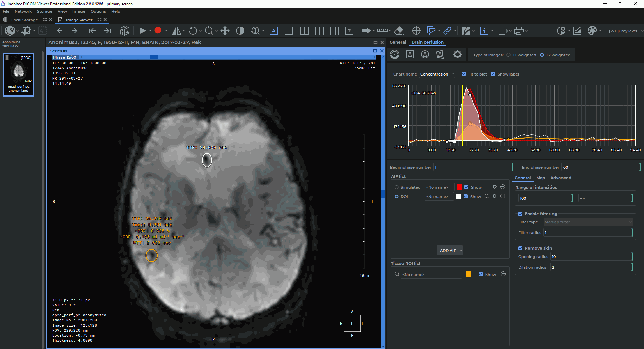This screenshot has height=349, width=644.
Task: Select the Simulated AIF radio button
Action: click(397, 187)
